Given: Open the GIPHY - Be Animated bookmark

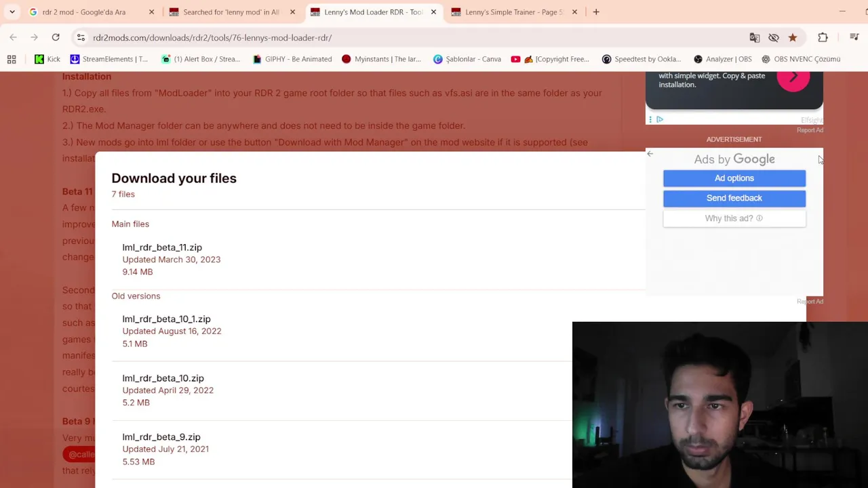Looking at the screenshot, I should [x=292, y=59].
